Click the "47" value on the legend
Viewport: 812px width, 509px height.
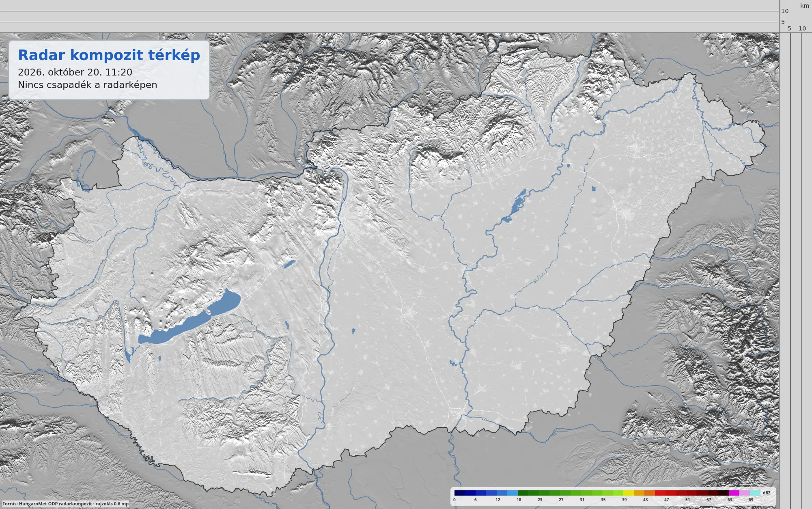point(667,500)
